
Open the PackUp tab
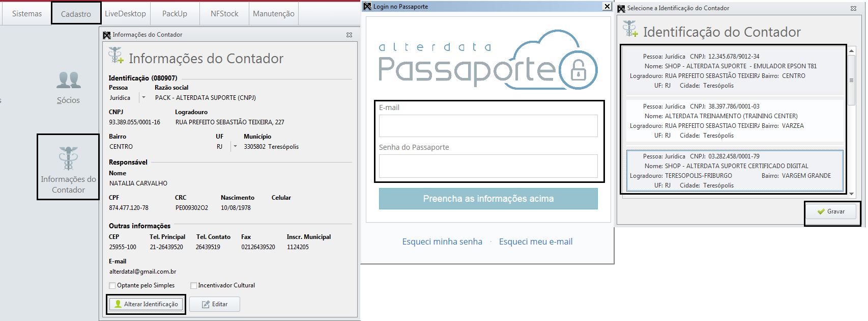coord(175,14)
